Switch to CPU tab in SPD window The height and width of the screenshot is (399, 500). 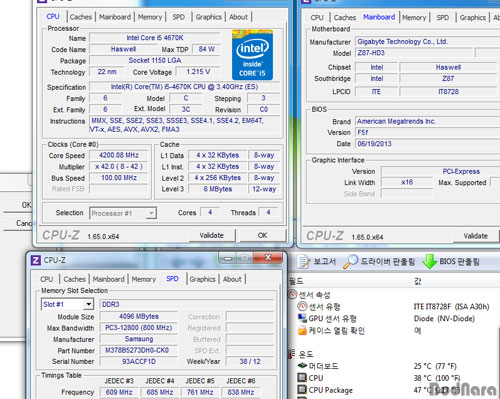coord(47,279)
